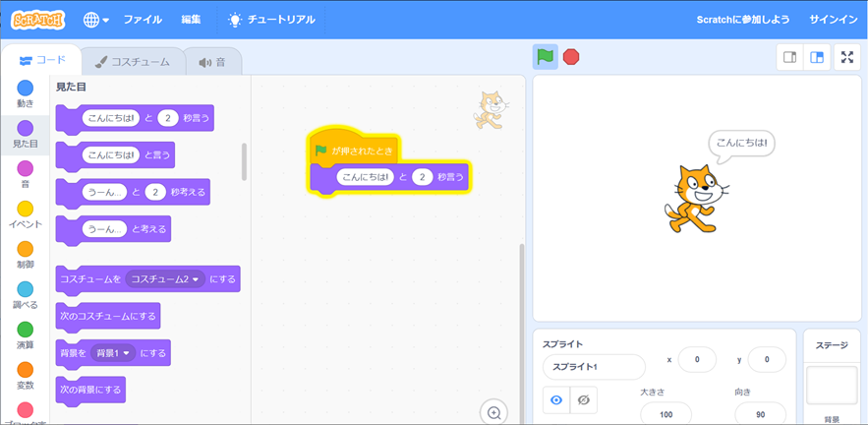This screenshot has width=868, height=425.
Task: Click the x coordinate field
Action: [x=697, y=360]
